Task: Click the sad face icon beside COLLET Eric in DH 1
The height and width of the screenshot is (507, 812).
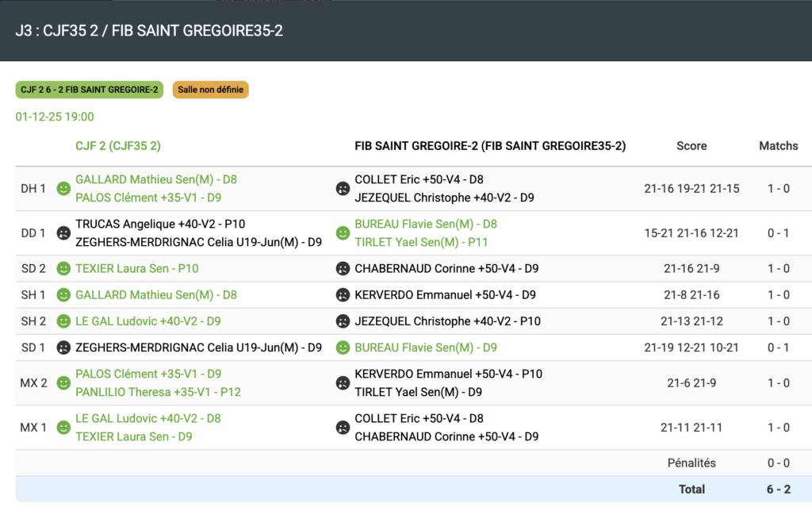Action: pyautogui.click(x=343, y=189)
